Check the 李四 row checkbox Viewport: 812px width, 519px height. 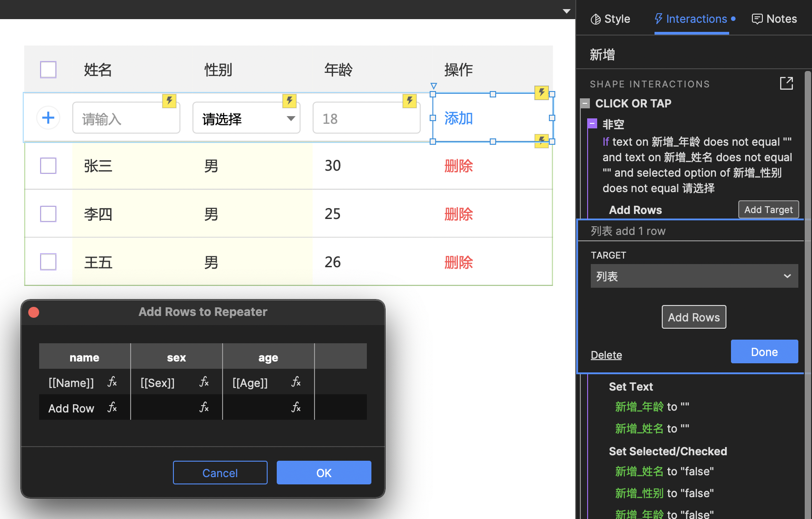[48, 214]
